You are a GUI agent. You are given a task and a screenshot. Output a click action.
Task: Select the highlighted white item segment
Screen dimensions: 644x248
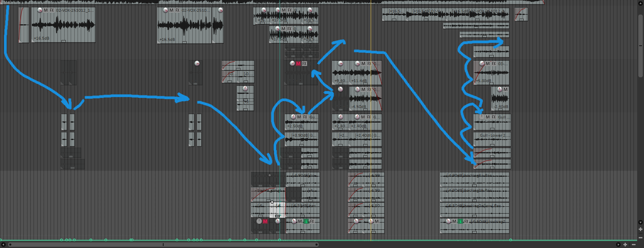(278, 210)
